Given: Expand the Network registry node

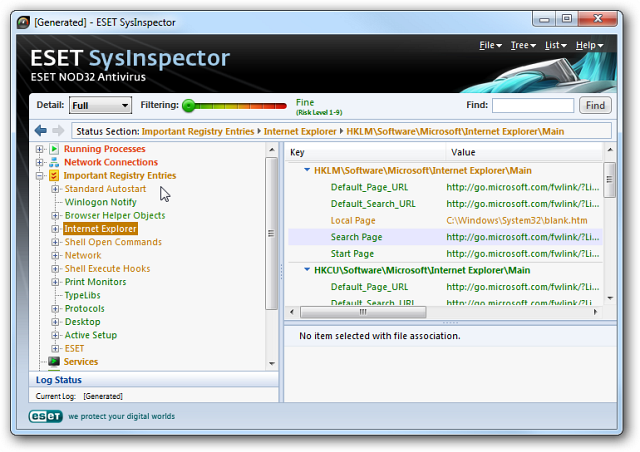Looking at the screenshot, I should [55, 256].
